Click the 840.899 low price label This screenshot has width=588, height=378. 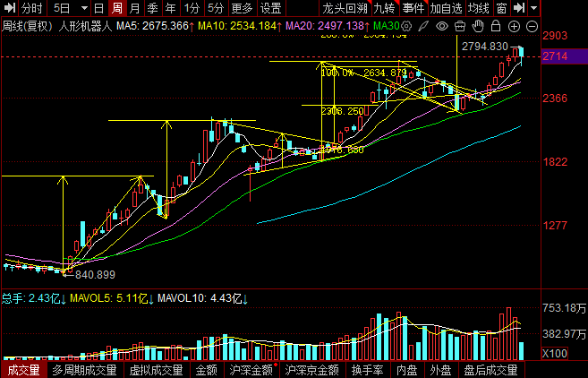(x=95, y=275)
